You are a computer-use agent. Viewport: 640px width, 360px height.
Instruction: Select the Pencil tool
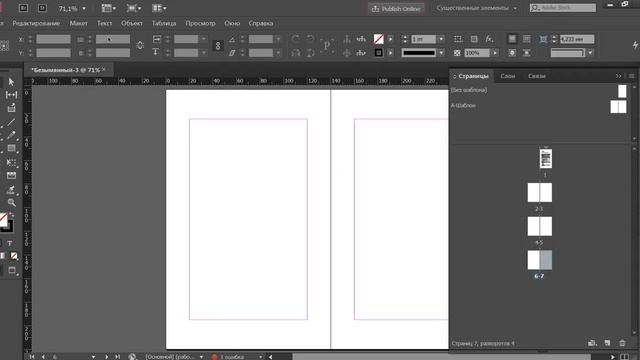(11, 135)
